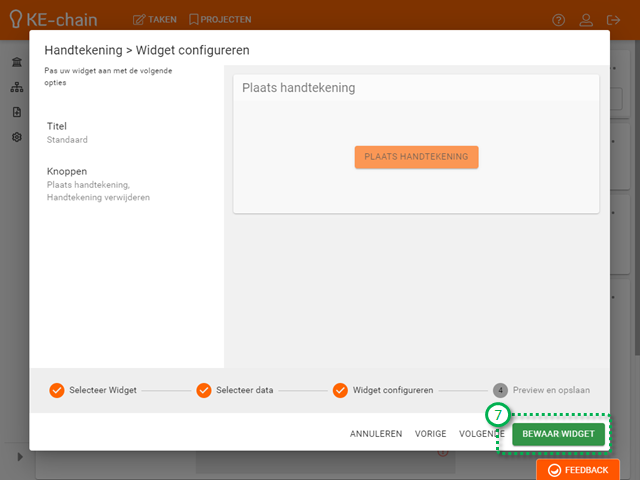Open the Projecten menu
Viewport: 640px width, 480px height.
[220, 20]
